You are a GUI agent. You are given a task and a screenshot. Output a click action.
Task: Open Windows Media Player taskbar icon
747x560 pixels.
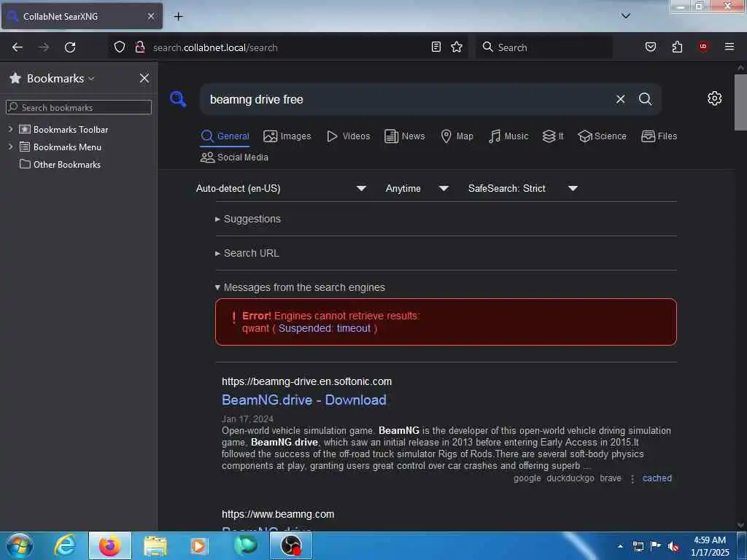pyautogui.click(x=199, y=545)
